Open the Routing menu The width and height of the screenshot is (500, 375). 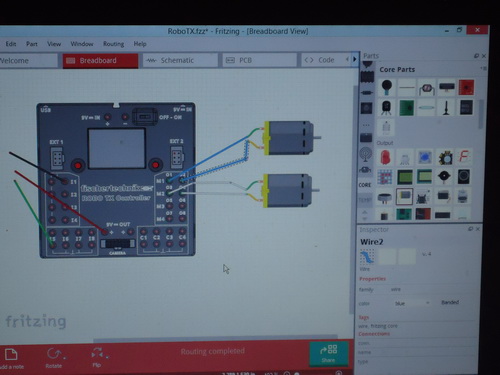pyautogui.click(x=113, y=44)
